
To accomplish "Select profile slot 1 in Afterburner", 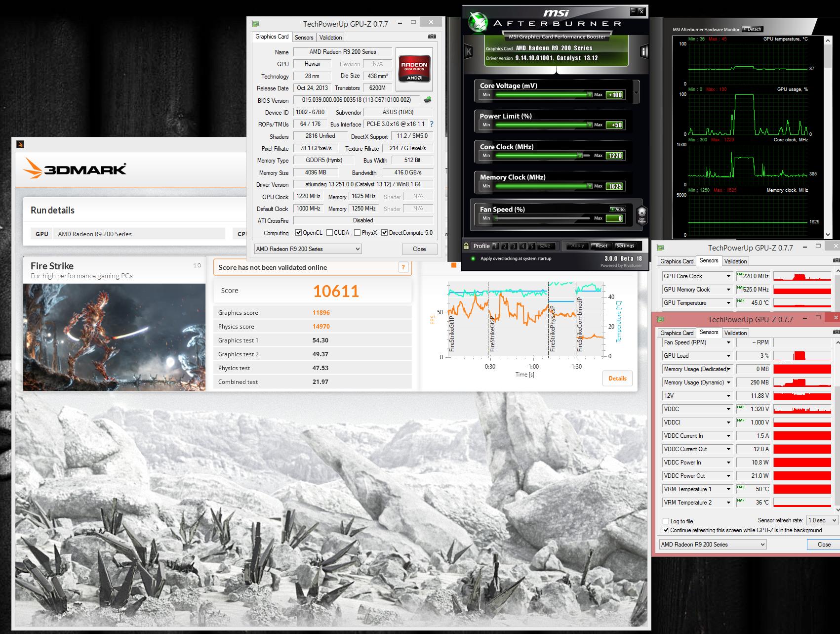I will [x=495, y=246].
